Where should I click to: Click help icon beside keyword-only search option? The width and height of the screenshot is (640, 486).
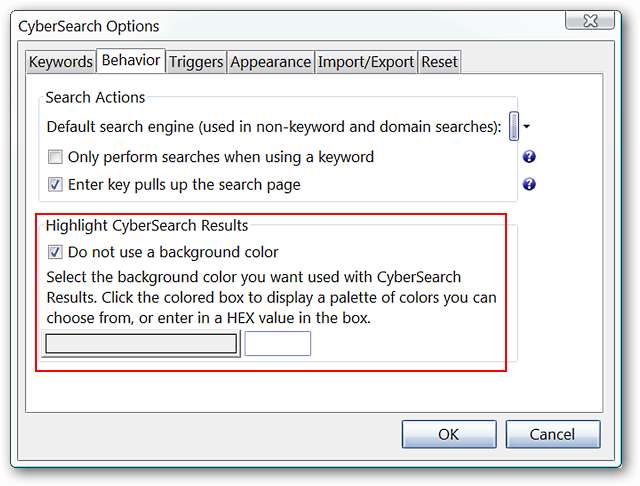point(530,156)
